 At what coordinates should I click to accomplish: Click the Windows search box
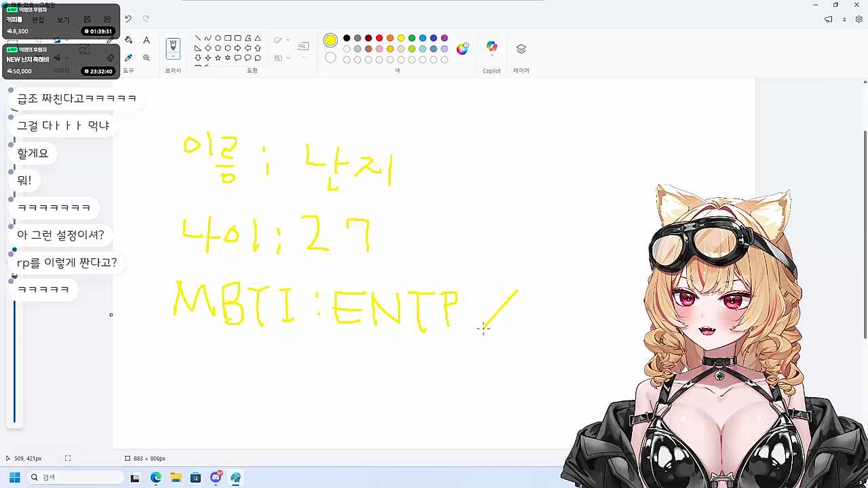click(75, 477)
